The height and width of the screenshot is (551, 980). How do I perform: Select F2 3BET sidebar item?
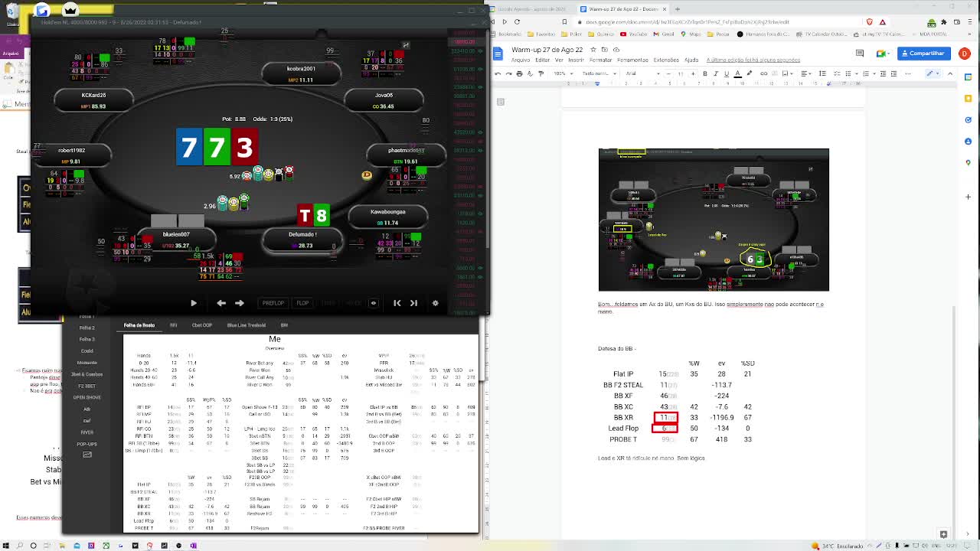pyautogui.click(x=87, y=386)
